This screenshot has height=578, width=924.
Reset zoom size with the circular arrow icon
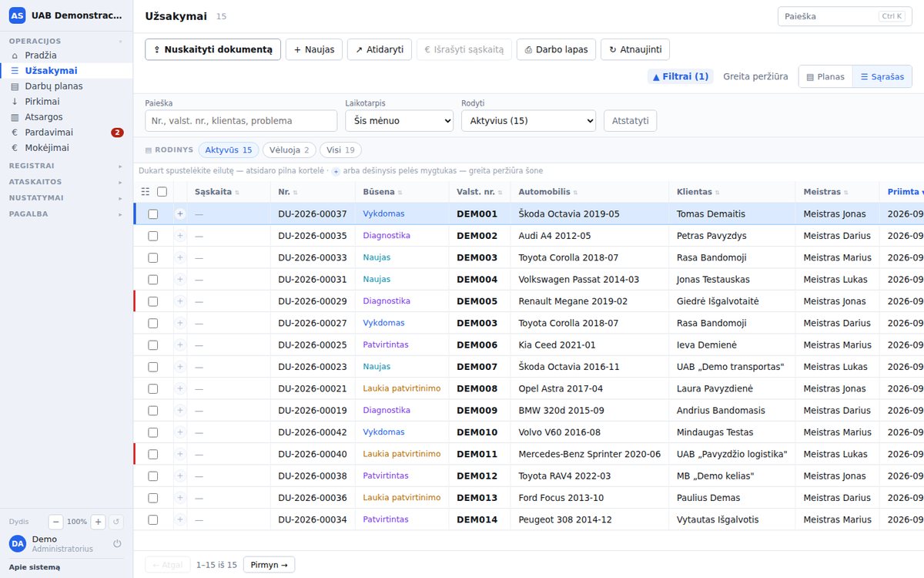coord(116,522)
